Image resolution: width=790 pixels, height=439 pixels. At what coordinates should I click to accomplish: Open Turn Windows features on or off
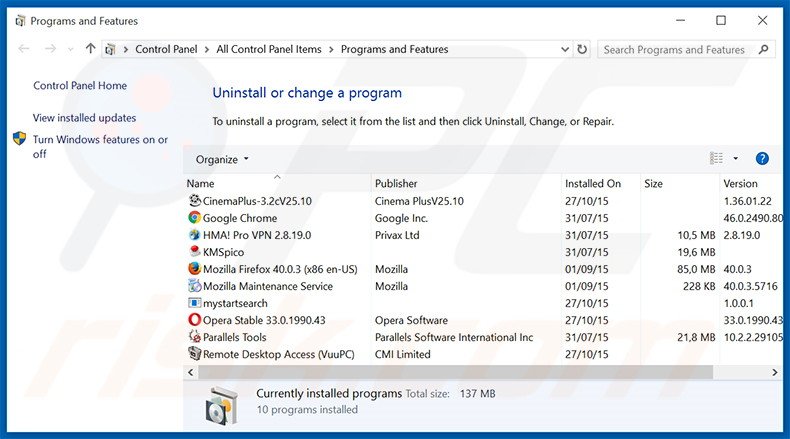[100, 146]
